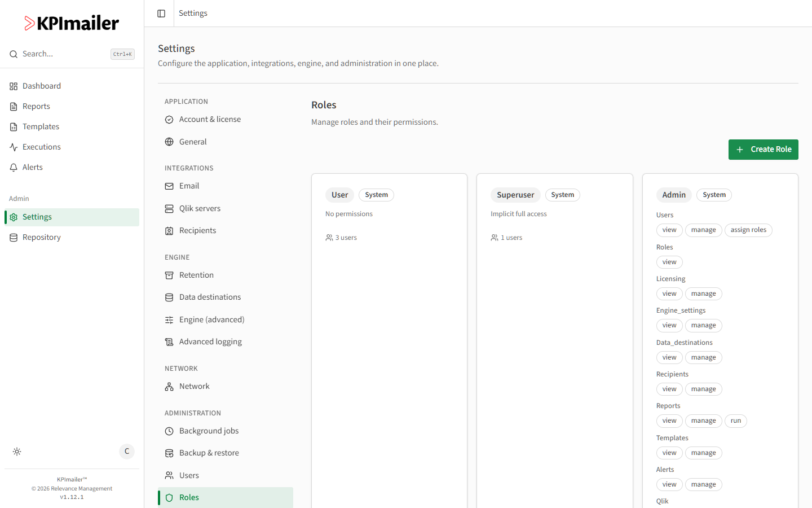Click "view" chip under Roles permissions
This screenshot has height=508, width=812.
coord(669,262)
